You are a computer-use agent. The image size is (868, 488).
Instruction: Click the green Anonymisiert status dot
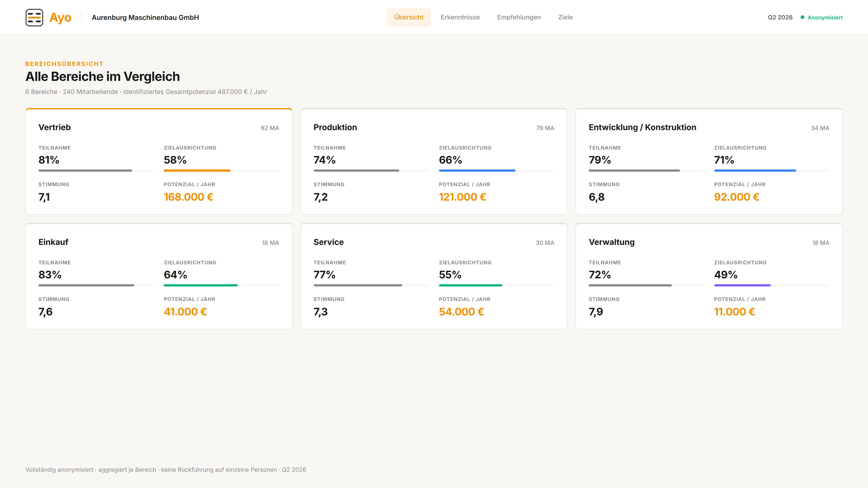[802, 17]
